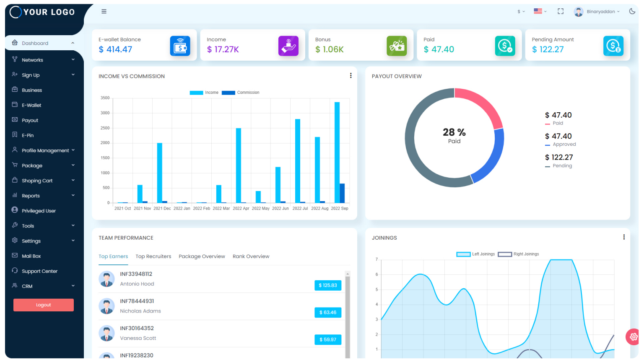Screen dimensions: 644x362
Task: Click the E-Pin sidebar icon
Action: coord(14,135)
